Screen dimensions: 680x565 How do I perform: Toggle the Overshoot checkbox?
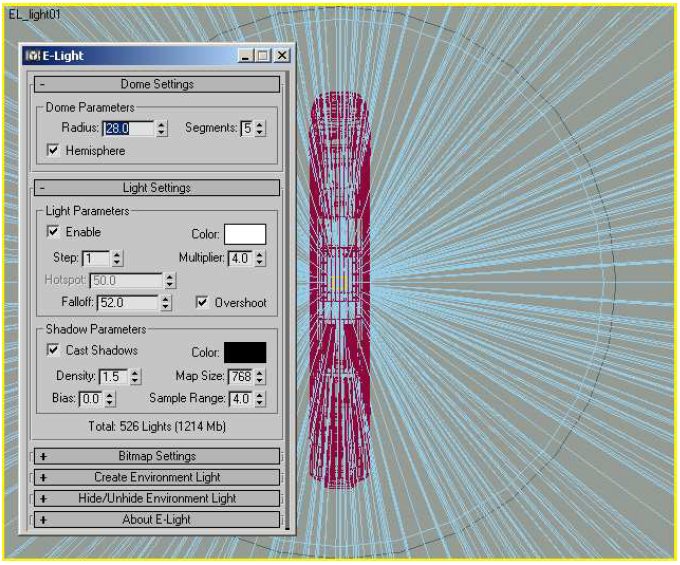pyautogui.click(x=202, y=302)
